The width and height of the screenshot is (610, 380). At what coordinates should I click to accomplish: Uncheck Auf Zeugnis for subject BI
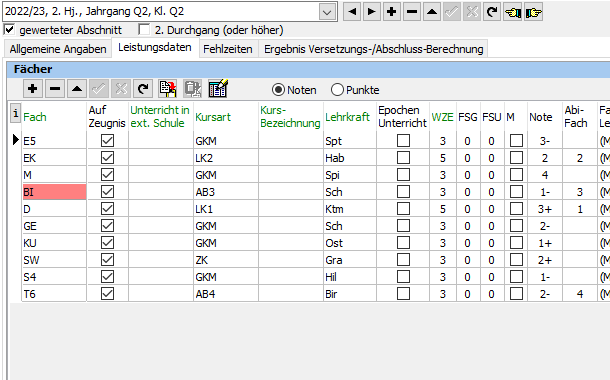(x=107, y=192)
